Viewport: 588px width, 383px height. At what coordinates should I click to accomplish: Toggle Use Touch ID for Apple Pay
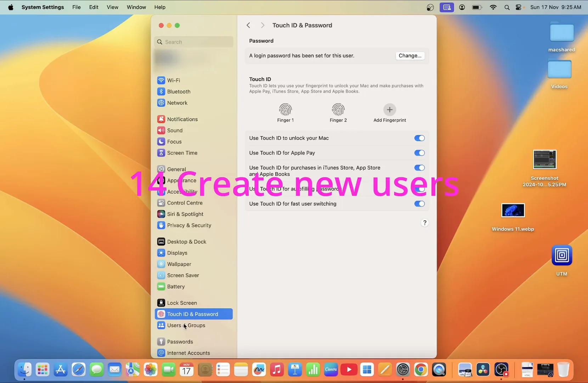click(x=419, y=153)
